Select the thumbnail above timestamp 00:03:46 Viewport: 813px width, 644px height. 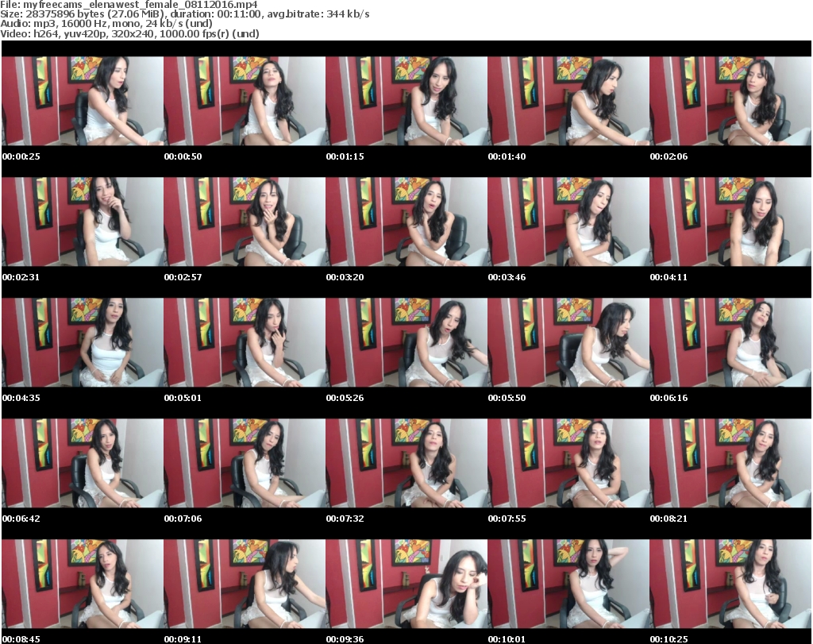[x=568, y=222]
